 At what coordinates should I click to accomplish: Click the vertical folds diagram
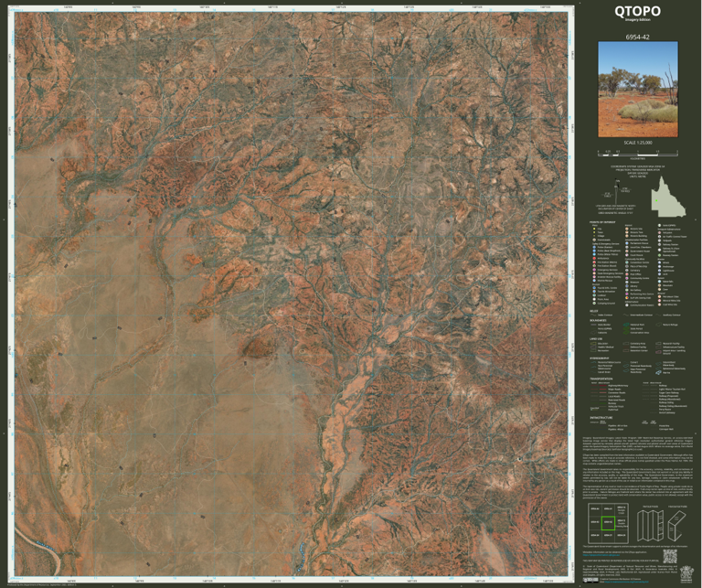tap(651, 526)
